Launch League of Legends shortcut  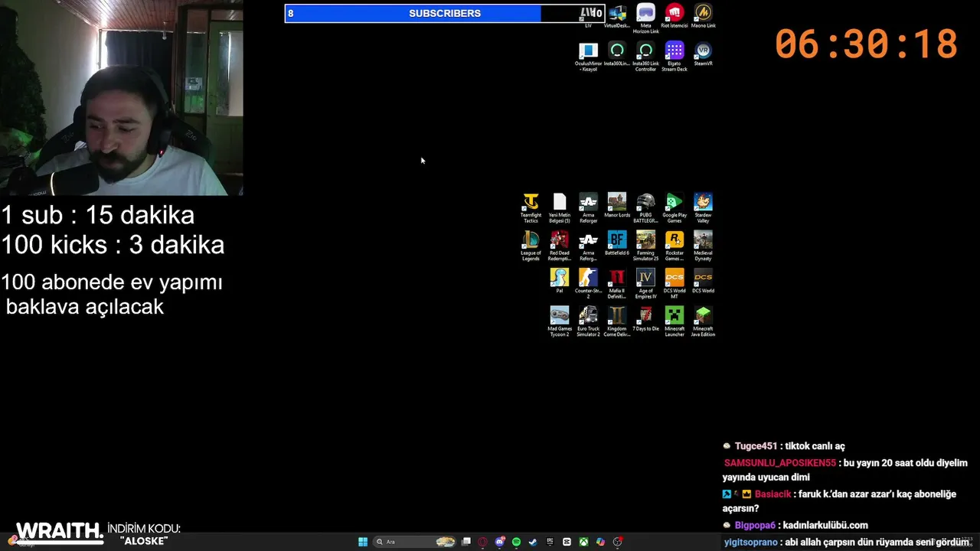tap(531, 246)
